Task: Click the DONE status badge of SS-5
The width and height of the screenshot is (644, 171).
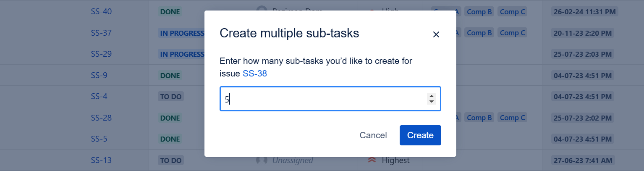Action: [170, 139]
